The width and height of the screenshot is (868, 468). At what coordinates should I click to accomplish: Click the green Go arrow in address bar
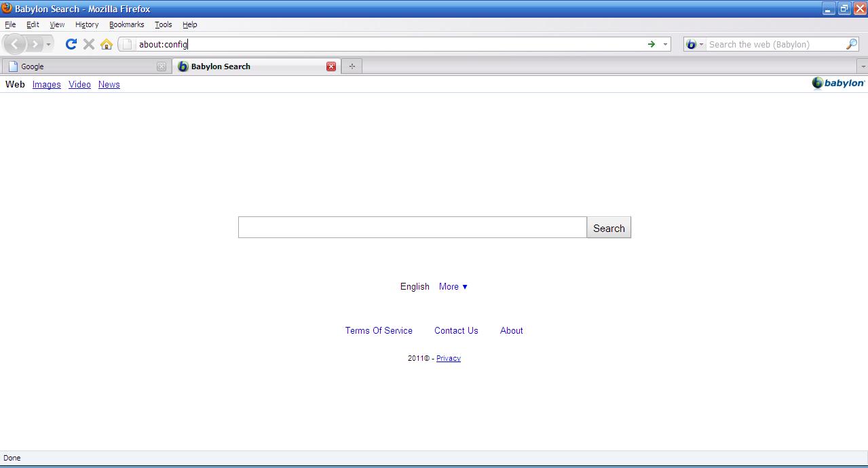point(652,44)
